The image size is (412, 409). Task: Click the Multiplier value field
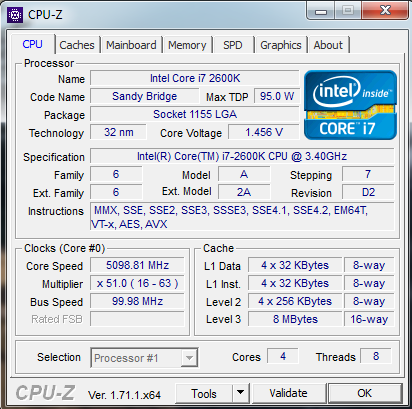(x=137, y=283)
